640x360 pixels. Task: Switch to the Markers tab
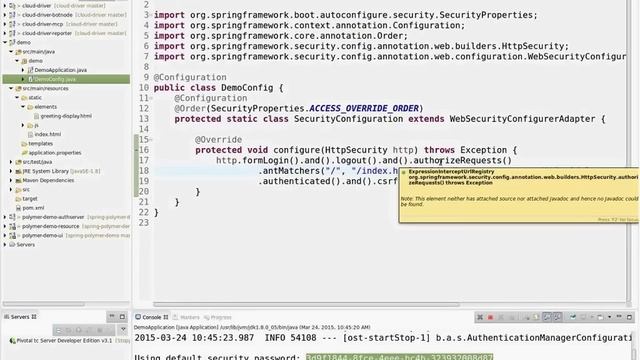pos(186,317)
